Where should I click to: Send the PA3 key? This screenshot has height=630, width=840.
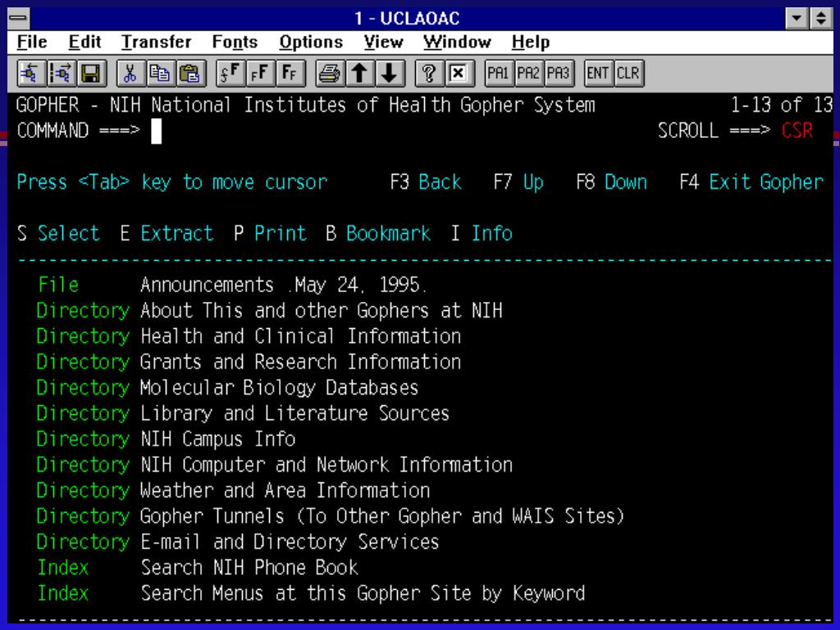pos(558,73)
